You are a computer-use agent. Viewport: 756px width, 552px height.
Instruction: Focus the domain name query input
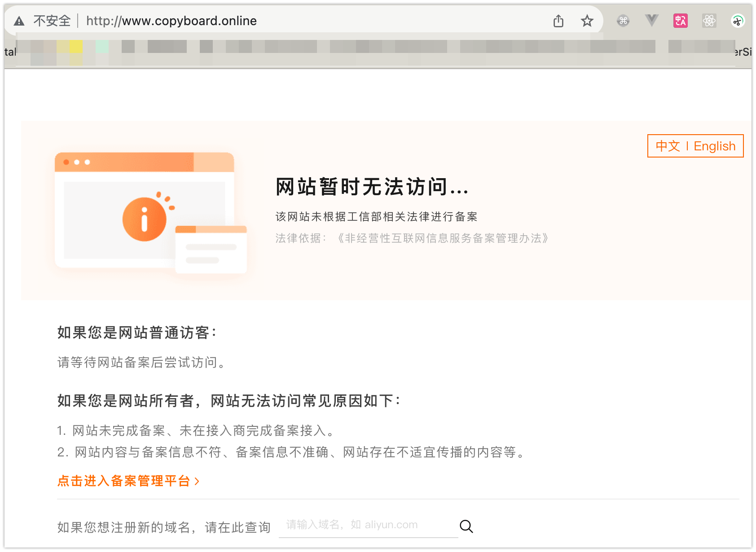[x=368, y=525]
